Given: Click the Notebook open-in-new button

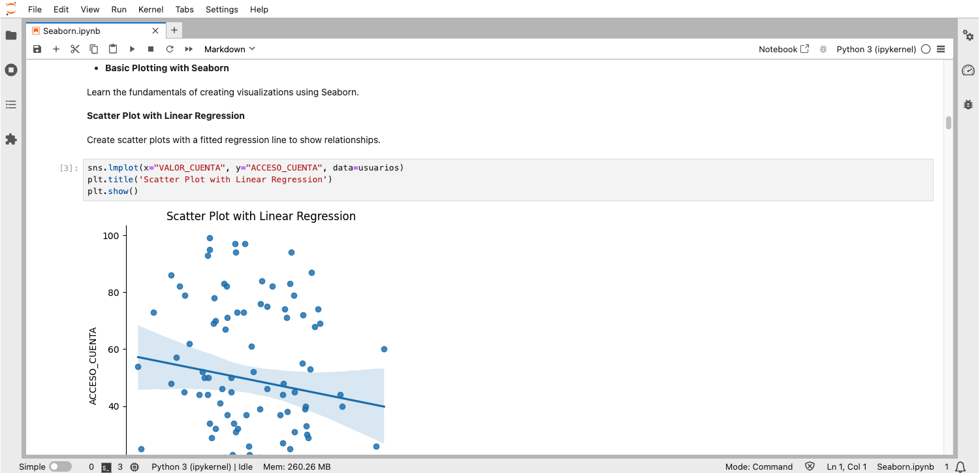Looking at the screenshot, I should click(x=783, y=49).
